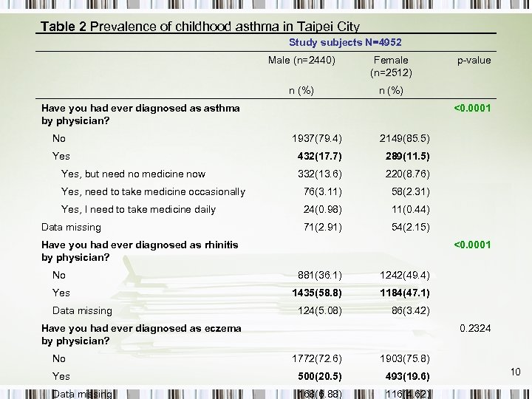
Task: Click 'Yes, need to take medicine occasionally' label
Action: pyautogui.click(x=153, y=191)
